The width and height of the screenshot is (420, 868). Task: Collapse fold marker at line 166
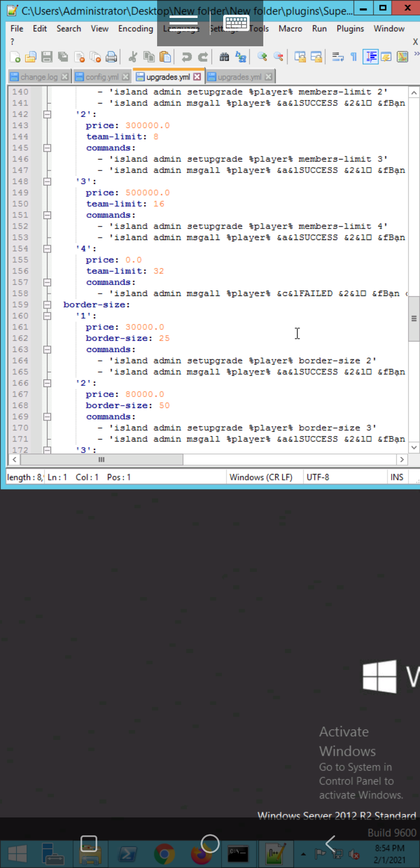point(47,383)
